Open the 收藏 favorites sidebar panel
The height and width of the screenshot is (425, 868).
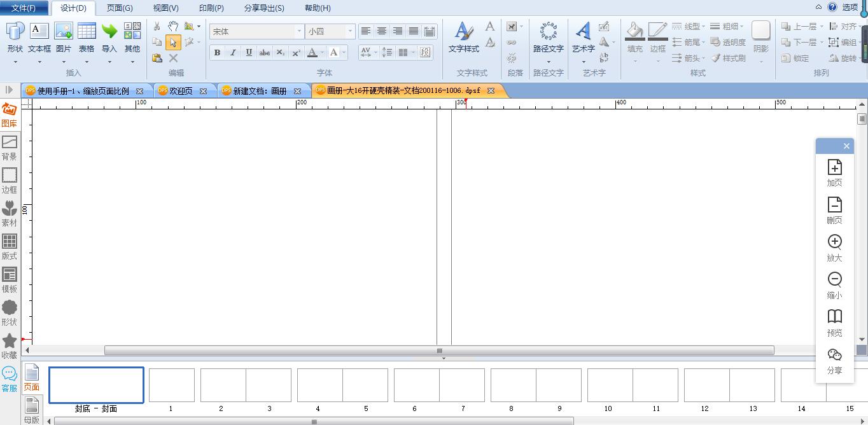pos(10,346)
